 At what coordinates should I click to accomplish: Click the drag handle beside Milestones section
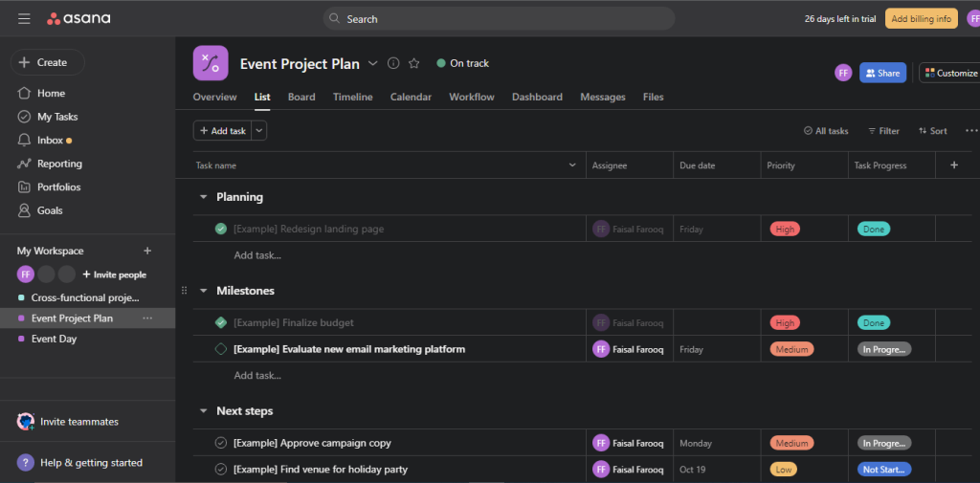184,291
